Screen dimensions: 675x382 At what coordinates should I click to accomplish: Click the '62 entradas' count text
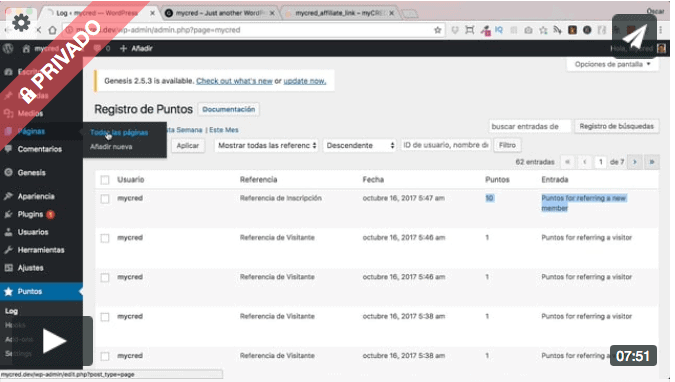point(535,162)
